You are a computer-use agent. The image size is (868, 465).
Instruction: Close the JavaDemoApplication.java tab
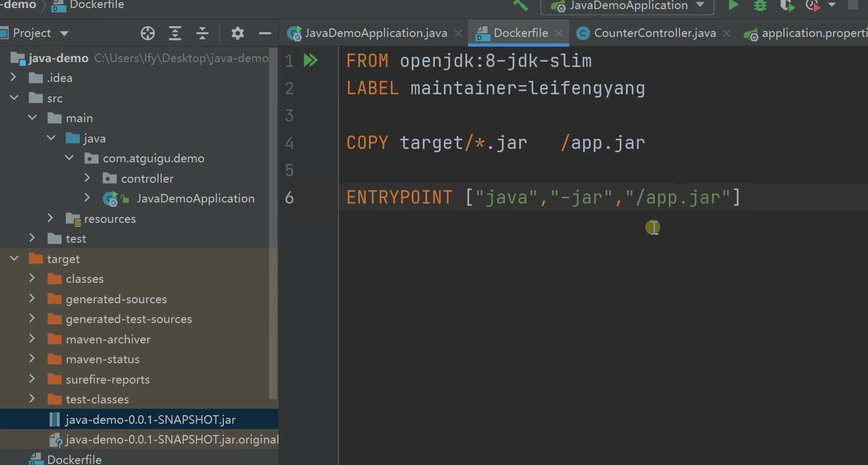[458, 33]
